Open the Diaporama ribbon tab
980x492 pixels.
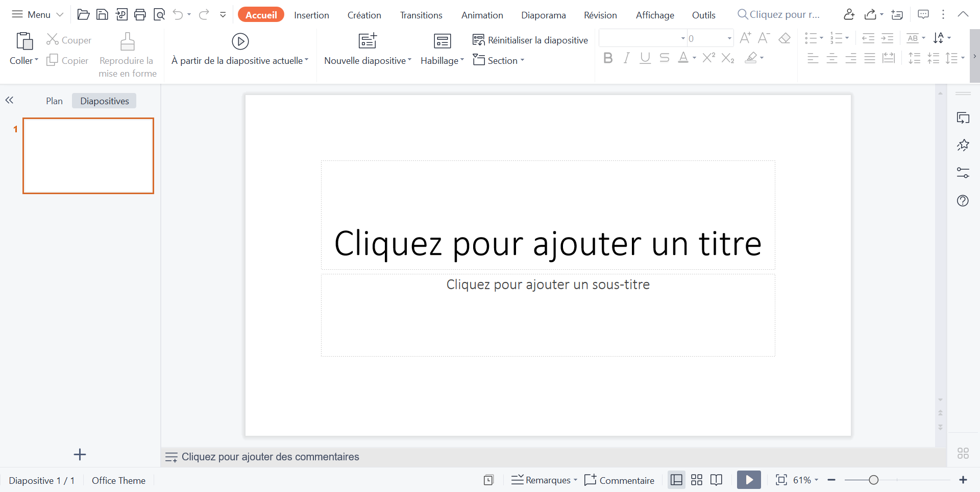pos(544,15)
